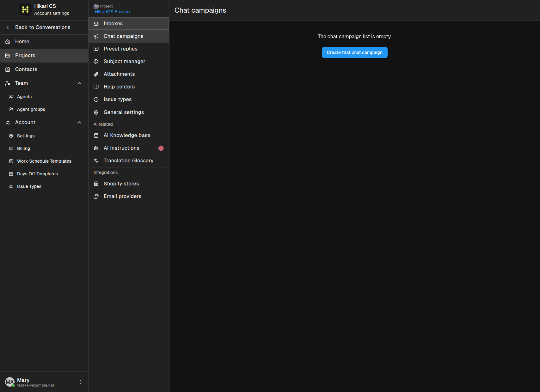Open Email providers integration
The image size is (540, 392).
pyautogui.click(x=129, y=196)
